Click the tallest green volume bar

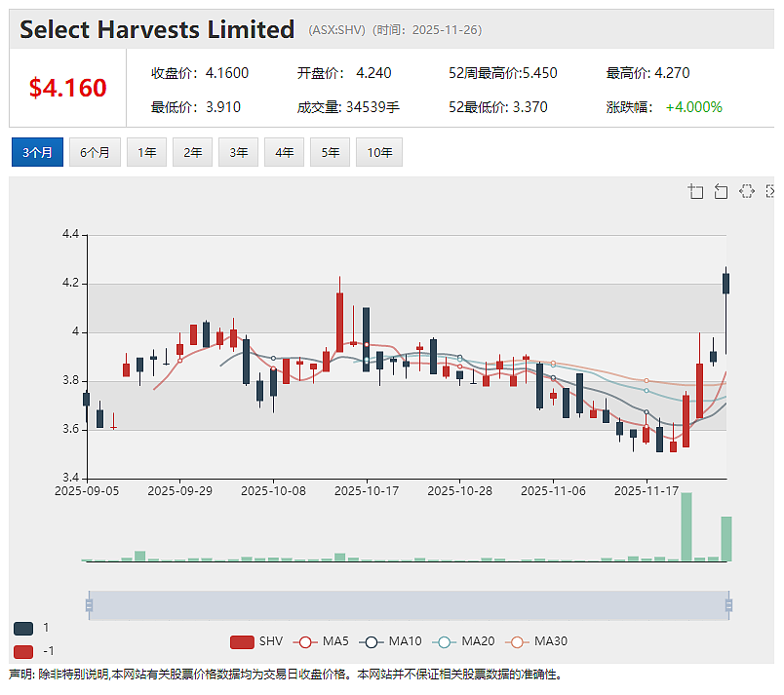686,526
